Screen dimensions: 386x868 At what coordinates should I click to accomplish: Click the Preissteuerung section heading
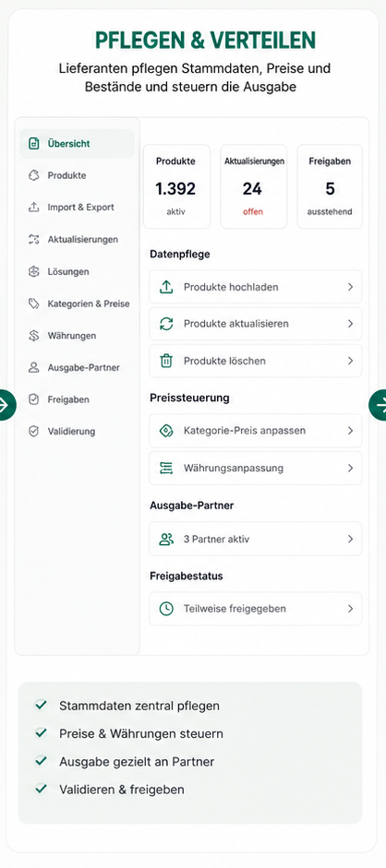pyautogui.click(x=189, y=398)
